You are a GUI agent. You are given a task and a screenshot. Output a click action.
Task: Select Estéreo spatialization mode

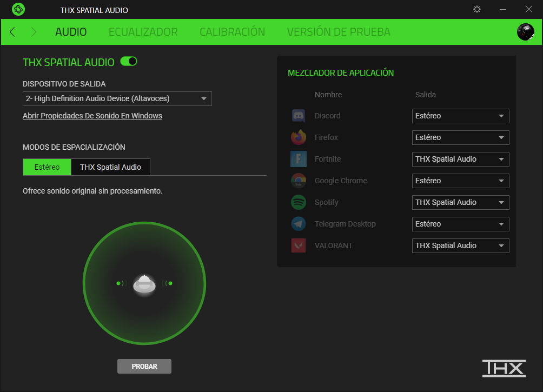pos(47,167)
